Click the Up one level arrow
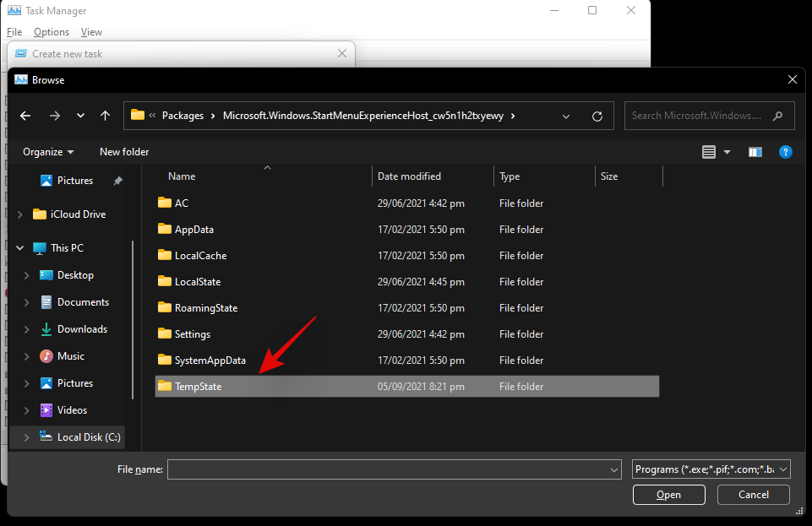 (105, 116)
